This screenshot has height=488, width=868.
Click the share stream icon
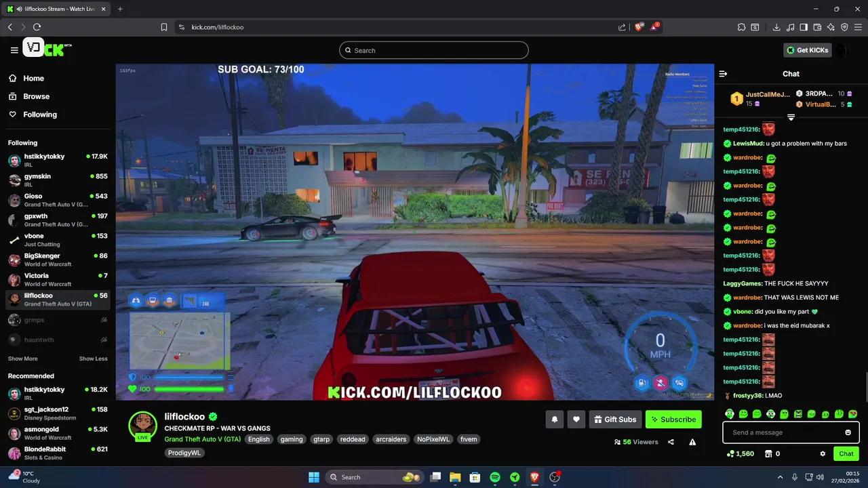(x=671, y=442)
